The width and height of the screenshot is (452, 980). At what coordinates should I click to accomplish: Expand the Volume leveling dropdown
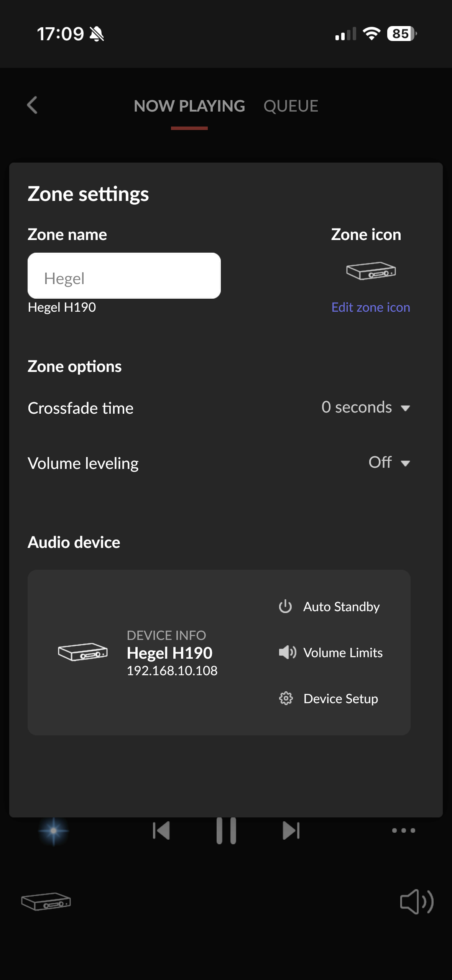[x=389, y=463]
